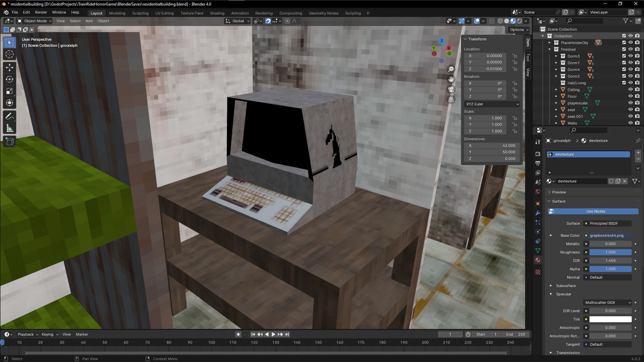644x362 pixels.
Task: Select the Rotate tool
Action: 10,79
